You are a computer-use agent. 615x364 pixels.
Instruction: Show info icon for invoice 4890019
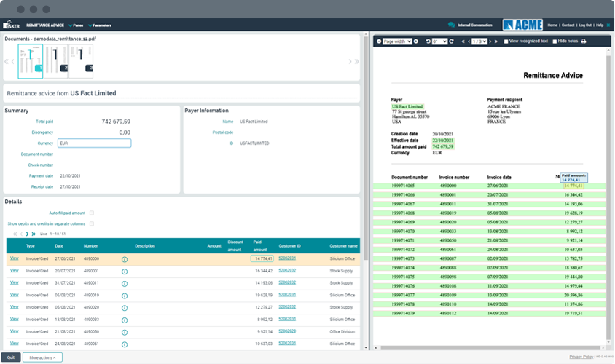click(x=125, y=296)
